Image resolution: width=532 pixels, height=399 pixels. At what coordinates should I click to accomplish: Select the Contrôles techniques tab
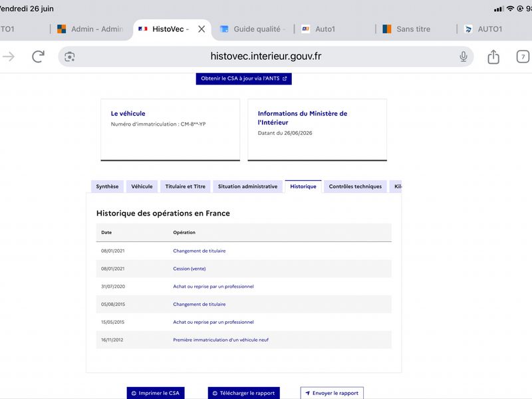(x=355, y=186)
